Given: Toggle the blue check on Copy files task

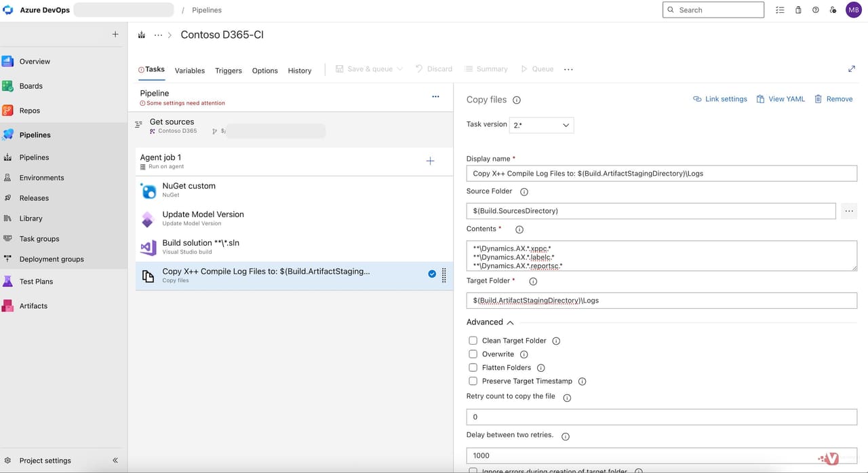Looking at the screenshot, I should point(432,274).
